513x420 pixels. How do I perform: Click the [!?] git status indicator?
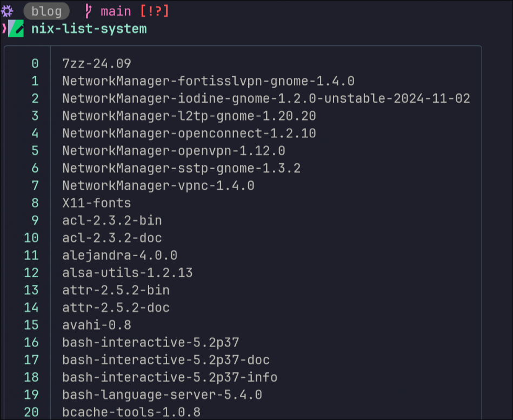click(155, 11)
